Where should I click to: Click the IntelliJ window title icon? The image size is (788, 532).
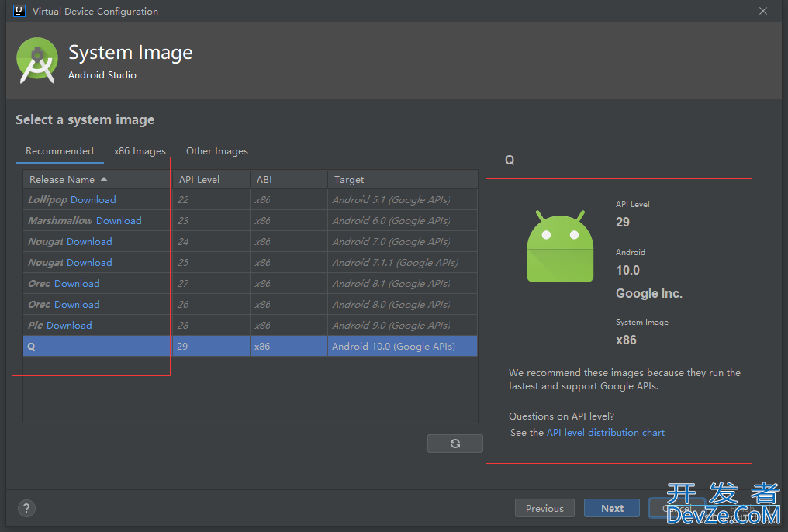click(19, 11)
